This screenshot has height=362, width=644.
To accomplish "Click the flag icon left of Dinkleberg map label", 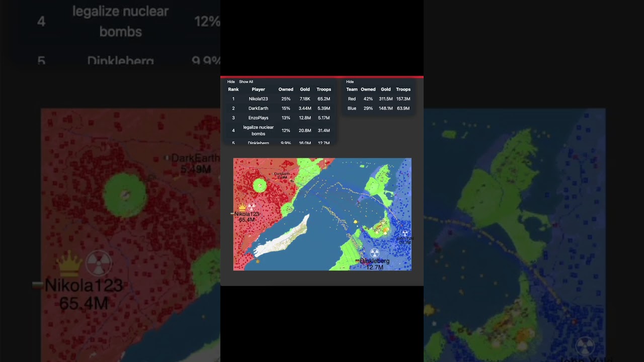I will [357, 261].
